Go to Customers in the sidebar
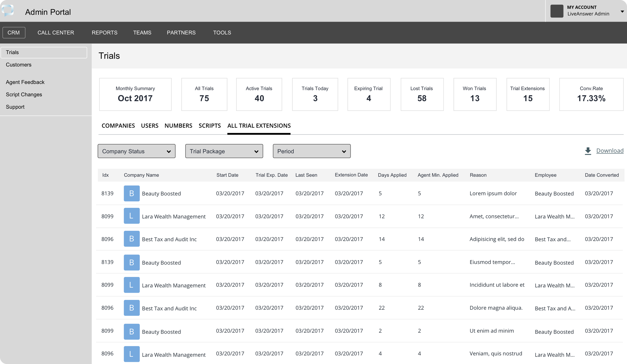The image size is (627, 364). point(19,65)
